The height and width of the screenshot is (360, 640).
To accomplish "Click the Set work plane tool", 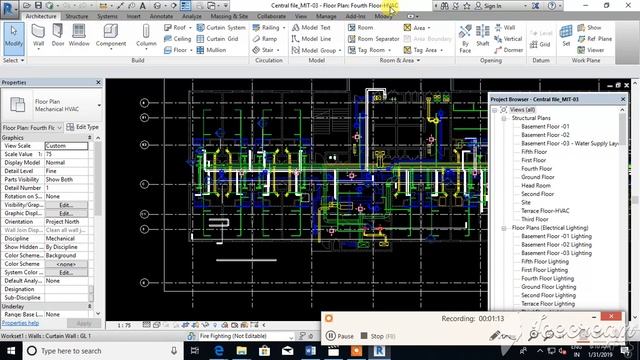I will (x=566, y=36).
